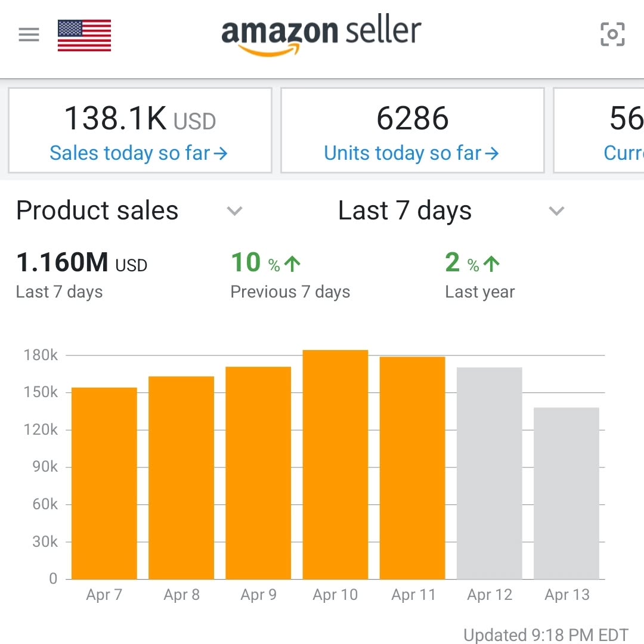Select the Apr 8 sales bar
This screenshot has height=644, width=644.
pos(181,477)
